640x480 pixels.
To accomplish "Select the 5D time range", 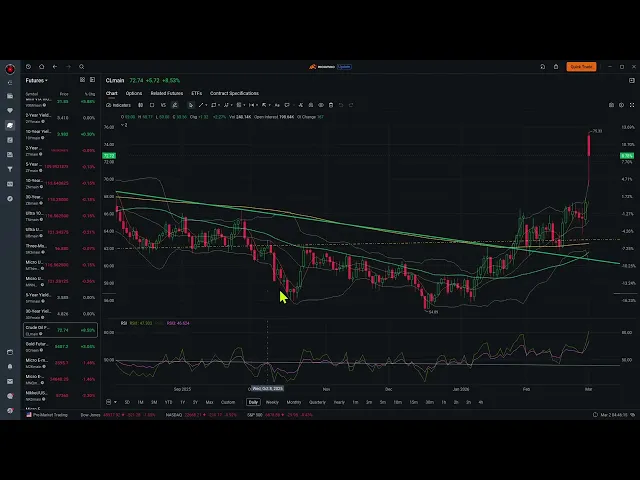I will 127,402.
